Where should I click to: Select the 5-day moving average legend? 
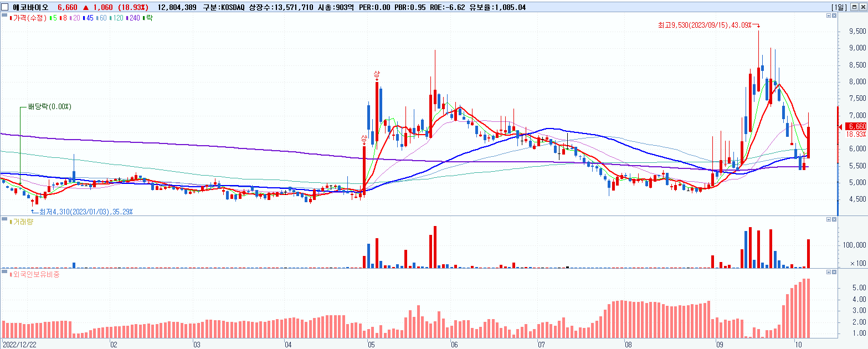(52, 18)
